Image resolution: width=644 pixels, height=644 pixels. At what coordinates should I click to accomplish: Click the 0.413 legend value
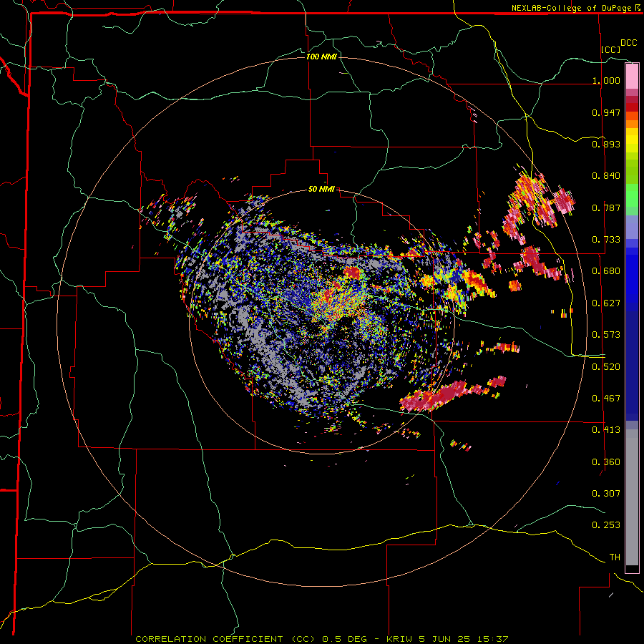tap(606, 430)
